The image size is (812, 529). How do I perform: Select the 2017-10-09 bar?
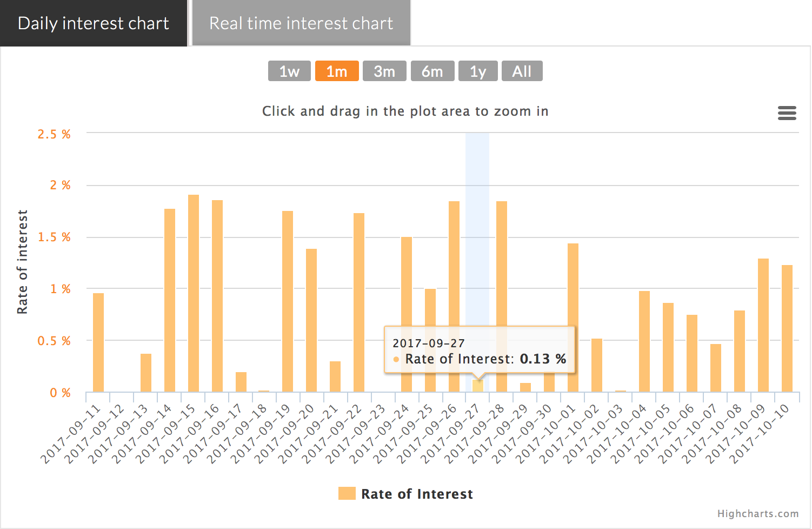(x=763, y=325)
